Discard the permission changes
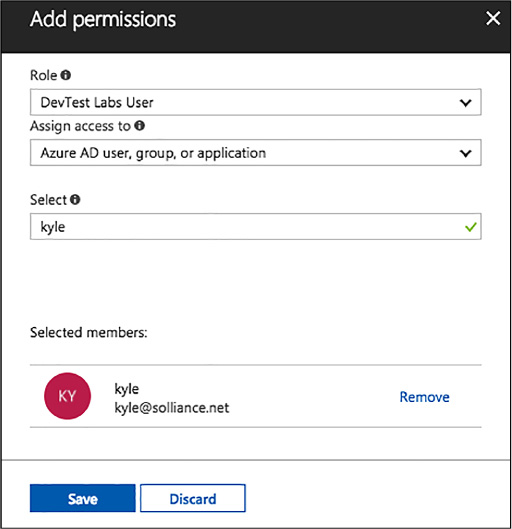This screenshot has height=529, width=512. pyautogui.click(x=193, y=498)
